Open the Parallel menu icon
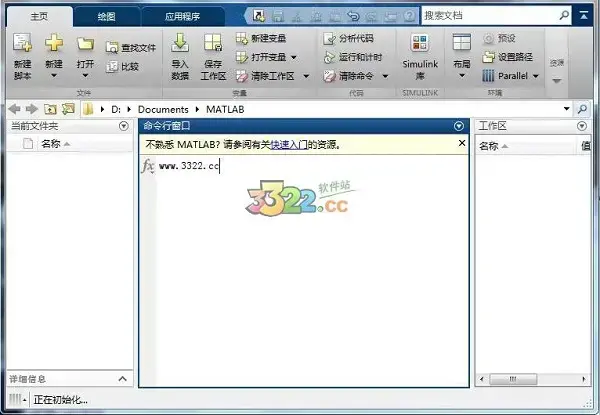Viewport: 600px width, 415px height. click(488, 76)
